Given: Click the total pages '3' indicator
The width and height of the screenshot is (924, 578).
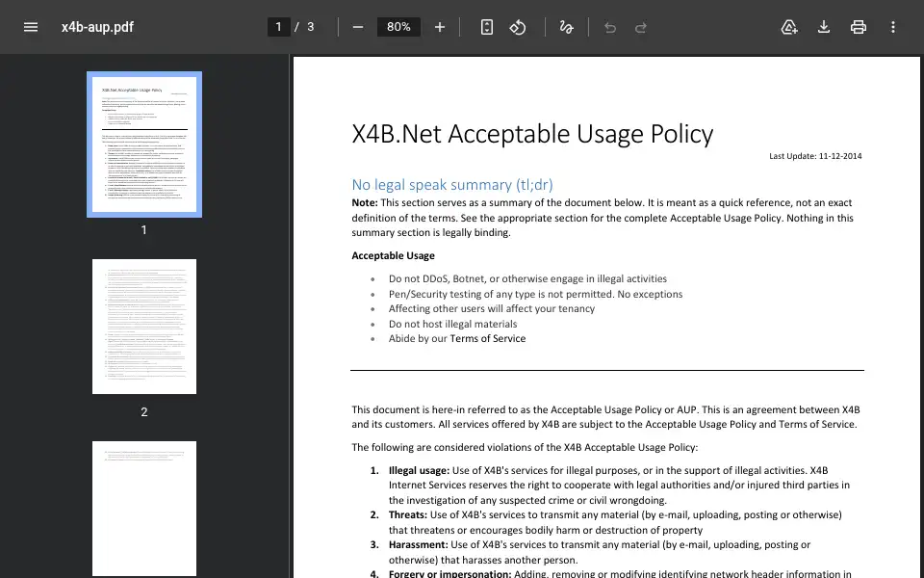Looking at the screenshot, I should [311, 27].
